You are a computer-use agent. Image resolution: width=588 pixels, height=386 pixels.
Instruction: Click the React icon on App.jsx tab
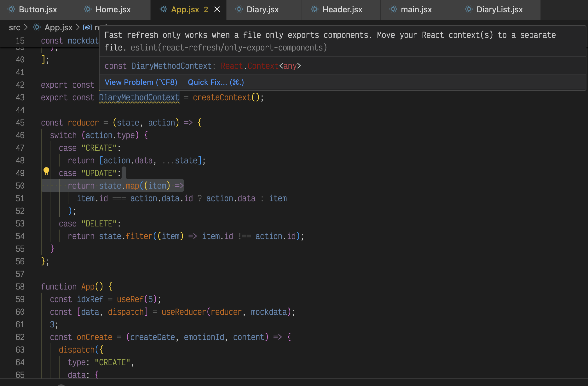164,9
